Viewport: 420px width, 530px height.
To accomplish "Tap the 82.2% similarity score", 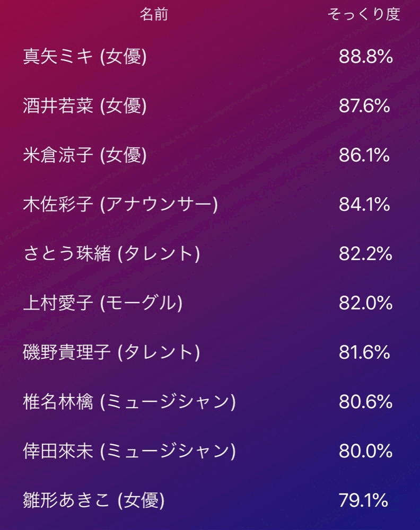I will (x=365, y=254).
